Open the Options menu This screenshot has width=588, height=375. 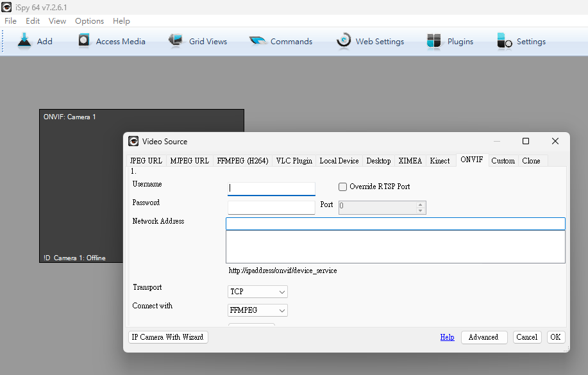[x=89, y=21]
